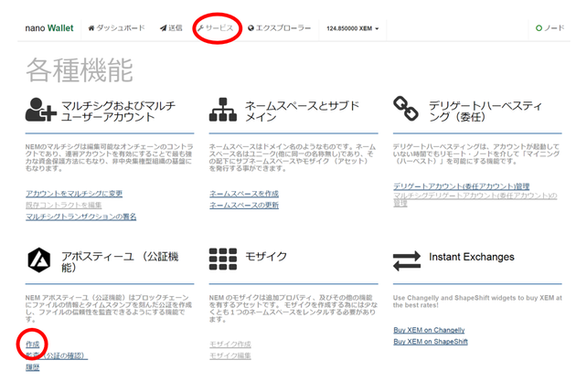This screenshot has width=576, height=392.
Task: Open モザイク編集 link
Action: [230, 355]
